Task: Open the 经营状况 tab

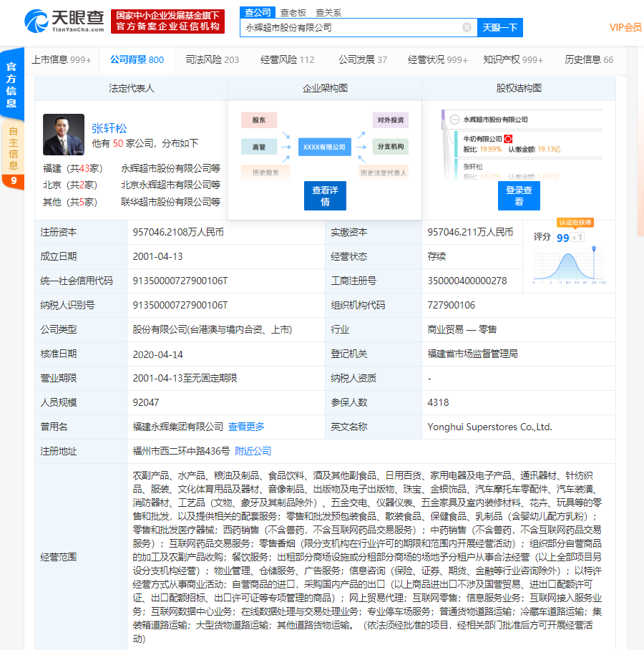Action: point(438,59)
